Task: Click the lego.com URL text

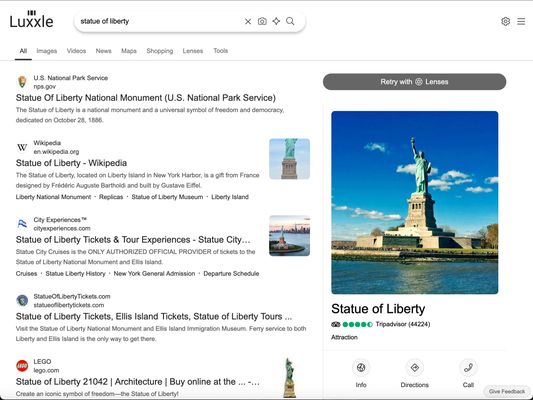Action: point(46,370)
